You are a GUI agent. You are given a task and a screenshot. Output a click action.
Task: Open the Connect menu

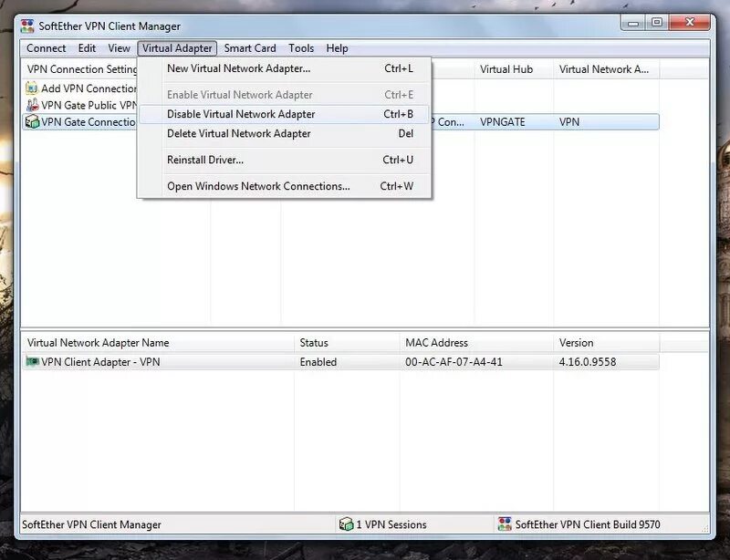(x=47, y=48)
